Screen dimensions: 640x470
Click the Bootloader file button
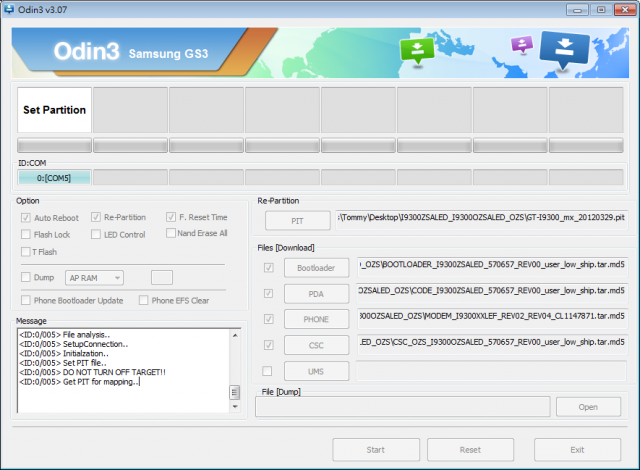[316, 268]
